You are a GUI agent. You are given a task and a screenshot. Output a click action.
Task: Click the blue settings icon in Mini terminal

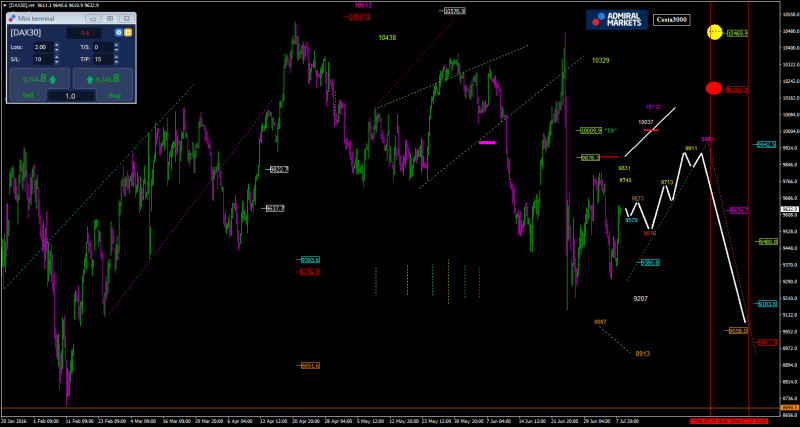[x=119, y=33]
